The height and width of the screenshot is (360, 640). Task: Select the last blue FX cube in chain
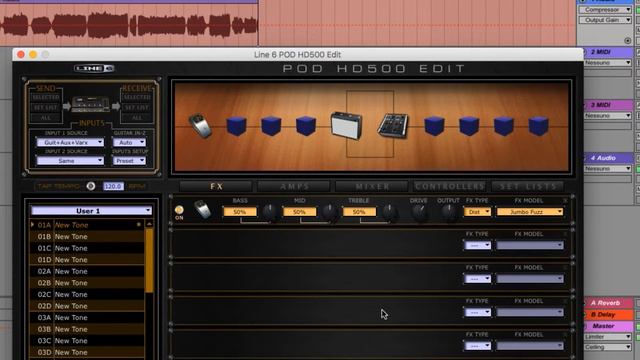click(538, 126)
